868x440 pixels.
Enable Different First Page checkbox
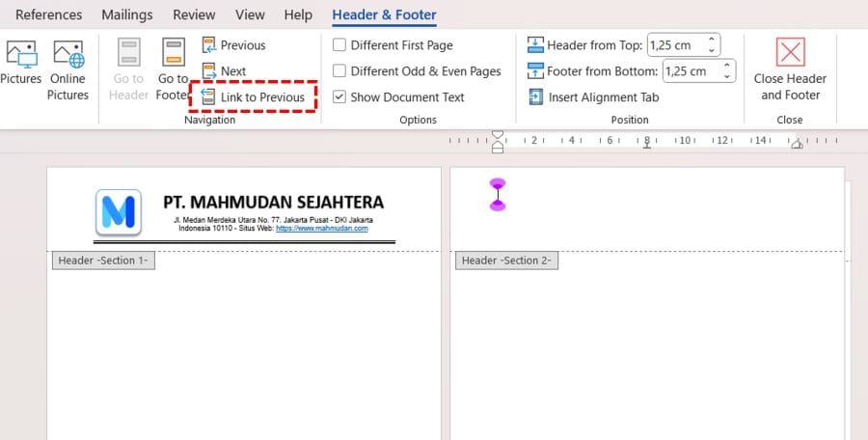tap(339, 45)
